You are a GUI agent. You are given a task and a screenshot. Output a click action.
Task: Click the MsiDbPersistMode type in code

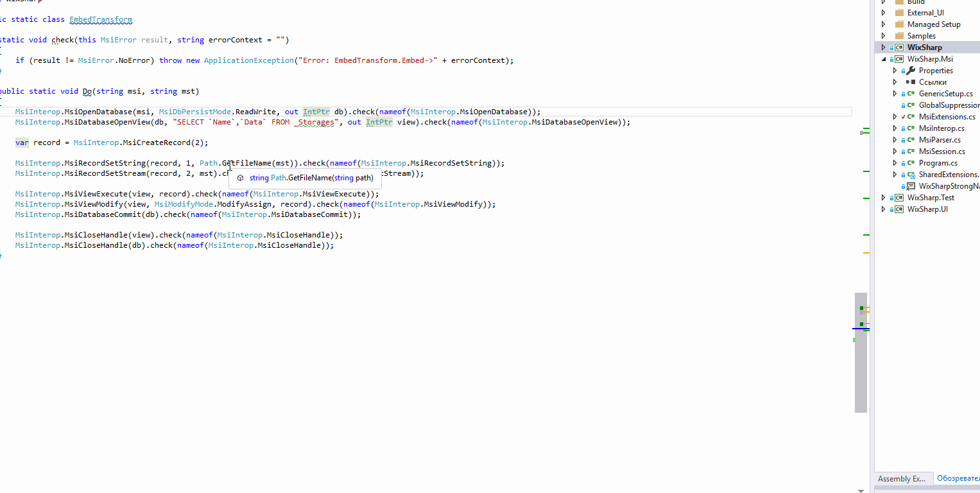click(x=194, y=112)
